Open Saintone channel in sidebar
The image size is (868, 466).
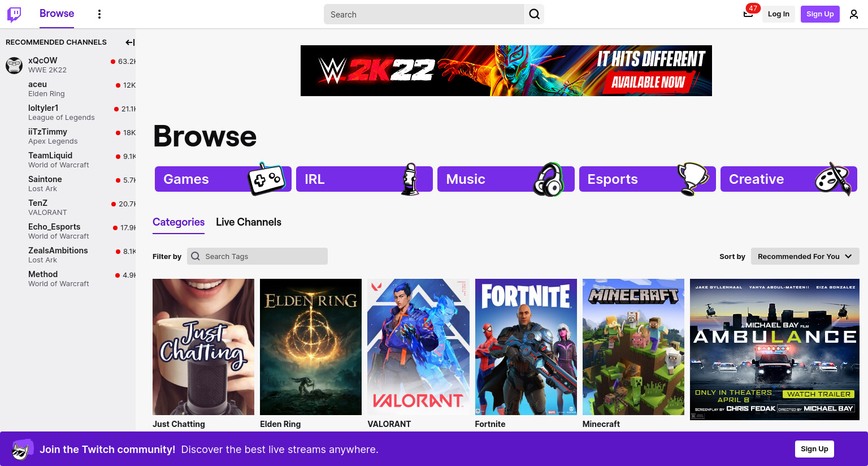coord(68,184)
